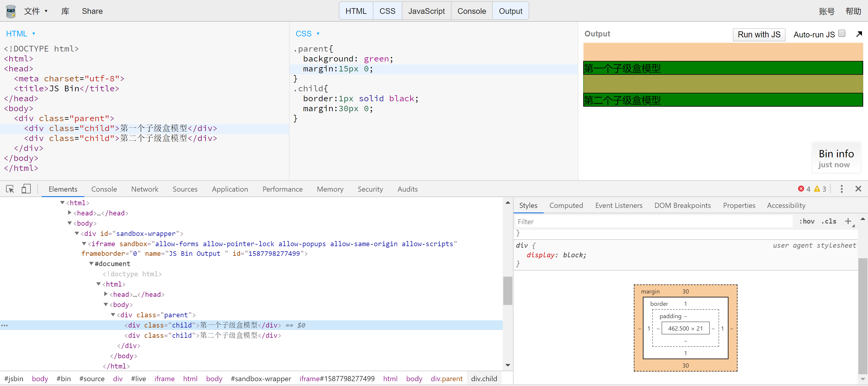Click the 账号 account link

tap(826, 11)
